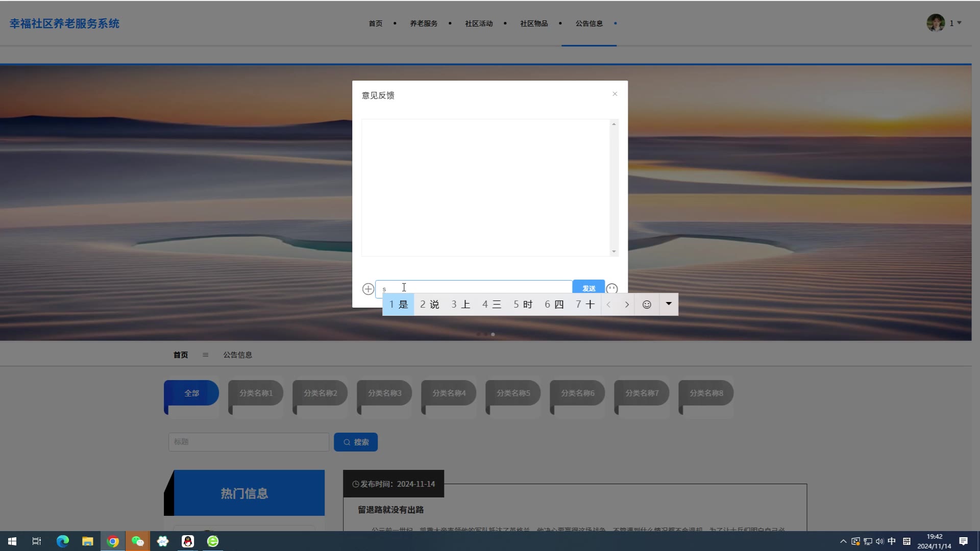Viewport: 980px width, 551px height.
Task: Click the 发送 send button
Action: coord(589,287)
